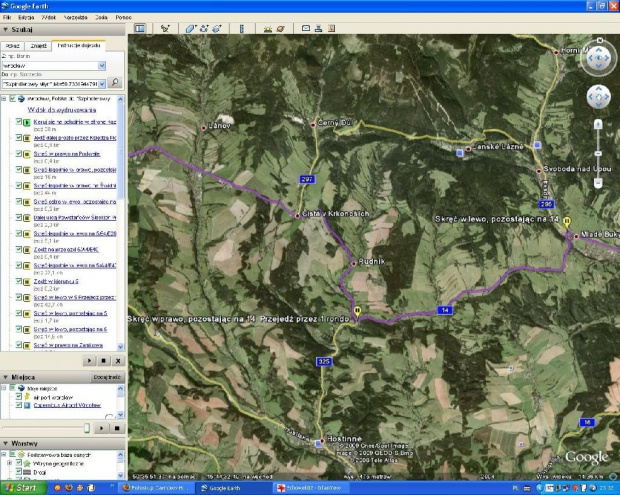Image resolution: width=620 pixels, height=495 pixels.
Task: Click the Look joystick eye control
Action: (598, 58)
